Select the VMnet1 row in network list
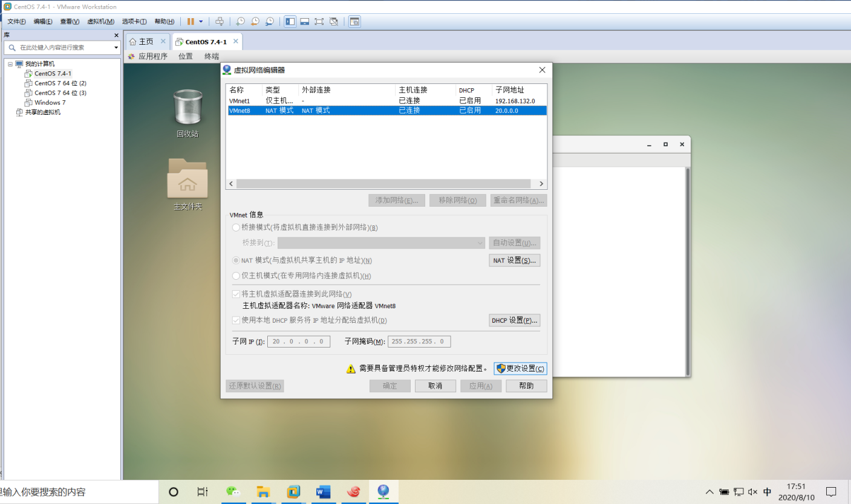Viewport: 851px width, 504px height. [x=386, y=101]
